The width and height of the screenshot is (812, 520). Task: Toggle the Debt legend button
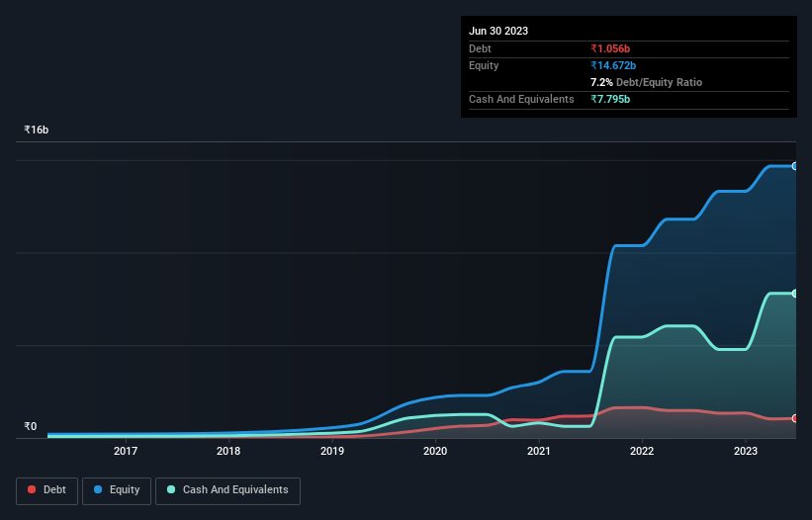[x=46, y=490]
